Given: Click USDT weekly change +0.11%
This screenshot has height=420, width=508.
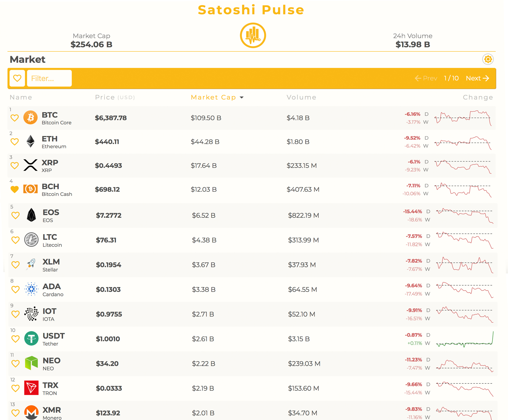Looking at the screenshot, I should coord(415,343).
